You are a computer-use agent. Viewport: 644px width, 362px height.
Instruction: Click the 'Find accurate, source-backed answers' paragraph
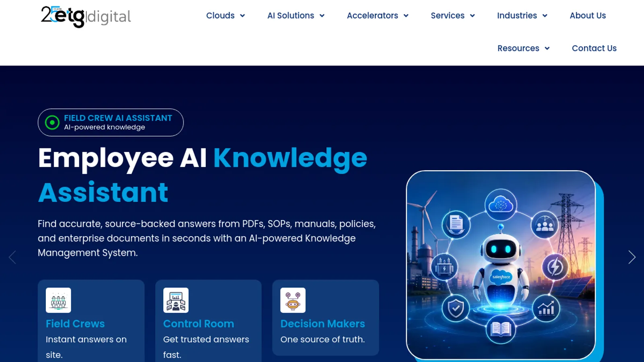tap(207, 238)
